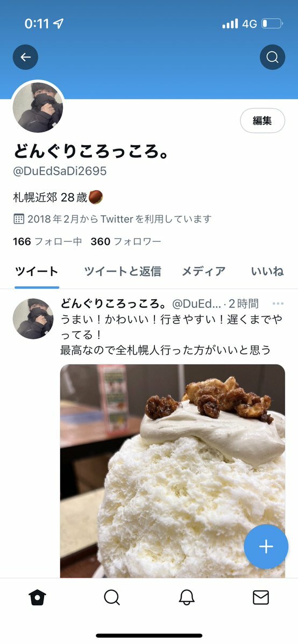The height and width of the screenshot is (644, 298).
Task: Switch to メディア tab
Action: pyautogui.click(x=204, y=271)
